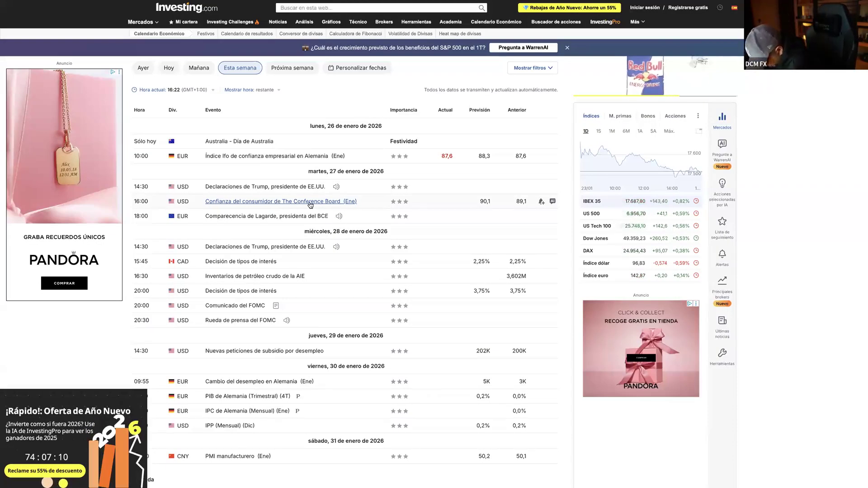
Task: Open the Mercados sidebar chart icon
Action: click(x=722, y=117)
